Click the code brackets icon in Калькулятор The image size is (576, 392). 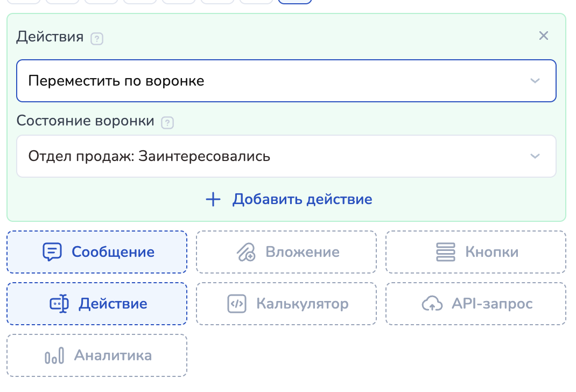[x=237, y=304]
